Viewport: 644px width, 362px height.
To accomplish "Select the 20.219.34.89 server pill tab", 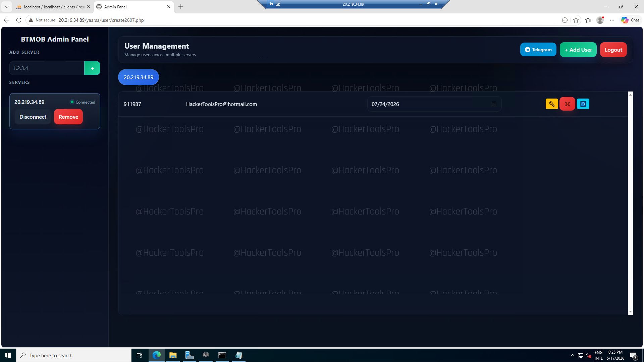I will pyautogui.click(x=139, y=77).
